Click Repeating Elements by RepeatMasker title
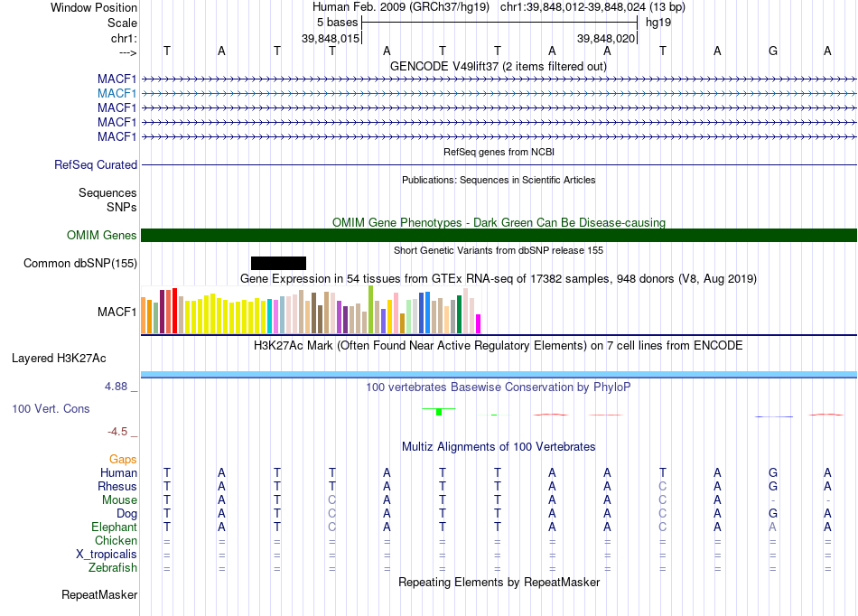 pyautogui.click(x=499, y=582)
